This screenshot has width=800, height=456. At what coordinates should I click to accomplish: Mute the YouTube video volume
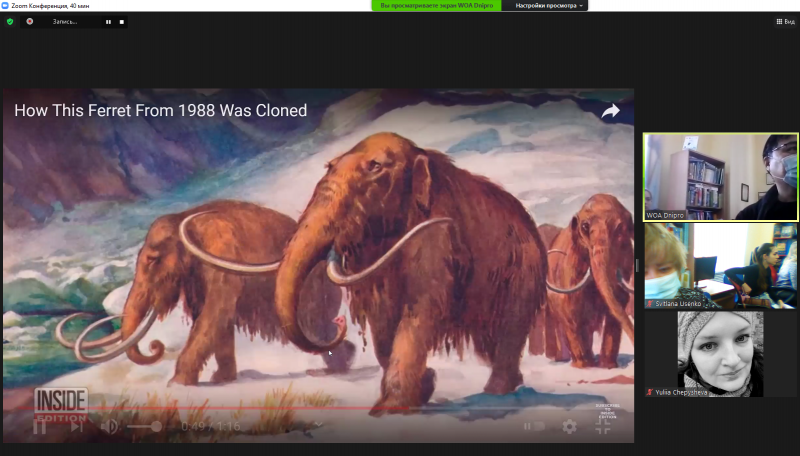click(109, 426)
